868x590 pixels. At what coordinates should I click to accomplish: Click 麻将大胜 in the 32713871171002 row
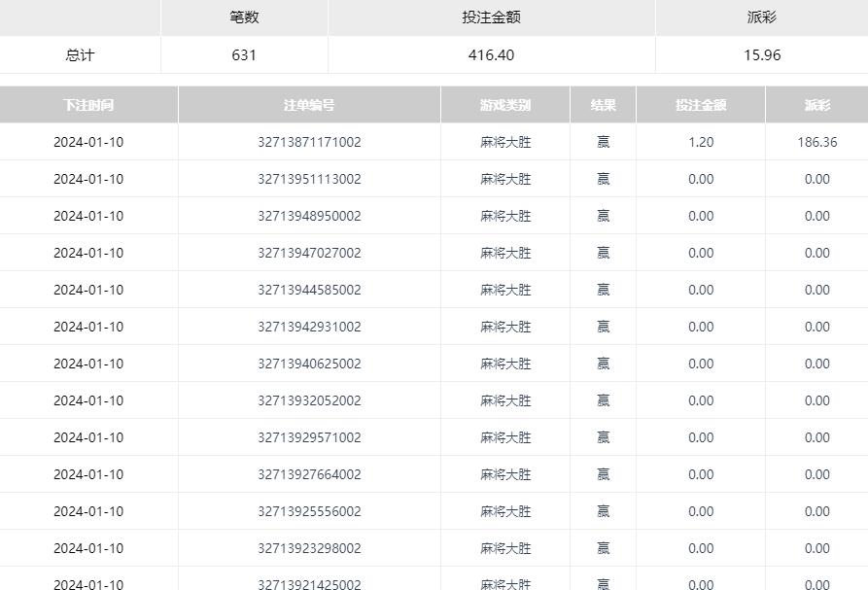click(505, 142)
